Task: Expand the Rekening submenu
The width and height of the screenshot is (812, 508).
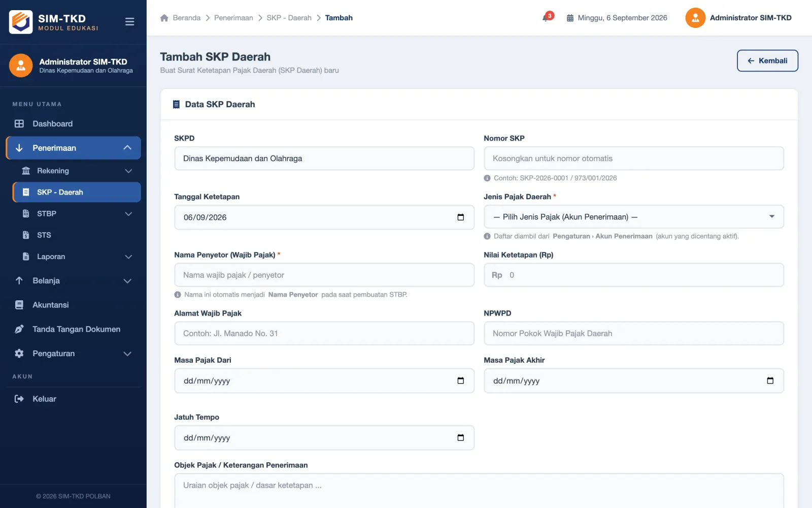Action: coord(77,171)
